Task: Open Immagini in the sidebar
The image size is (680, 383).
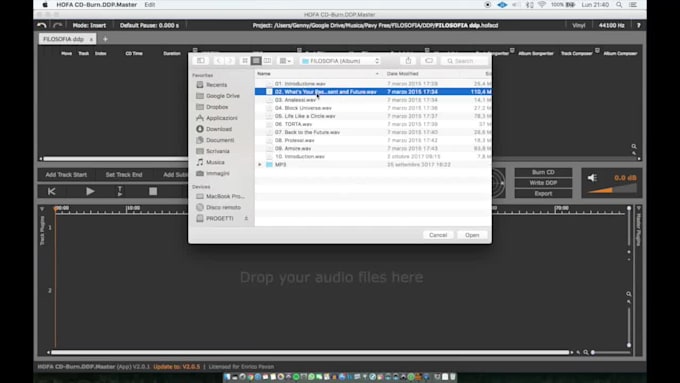Action: [218, 173]
